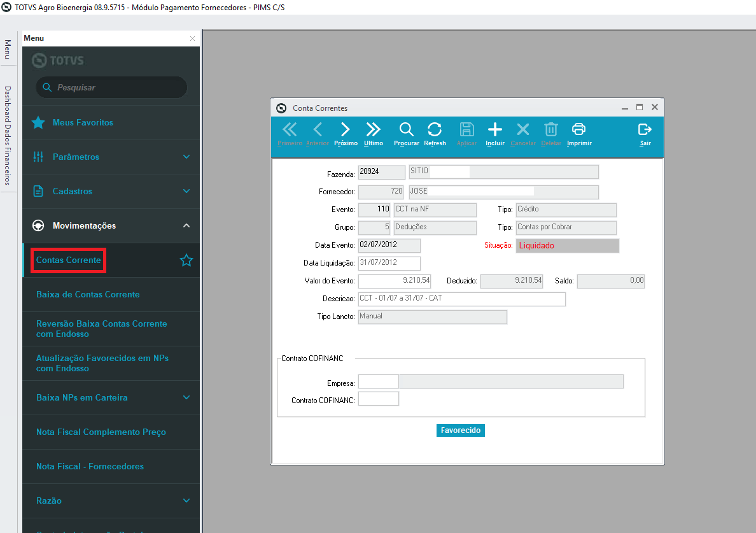
Task: Click the Data Liquidação field
Action: click(389, 264)
